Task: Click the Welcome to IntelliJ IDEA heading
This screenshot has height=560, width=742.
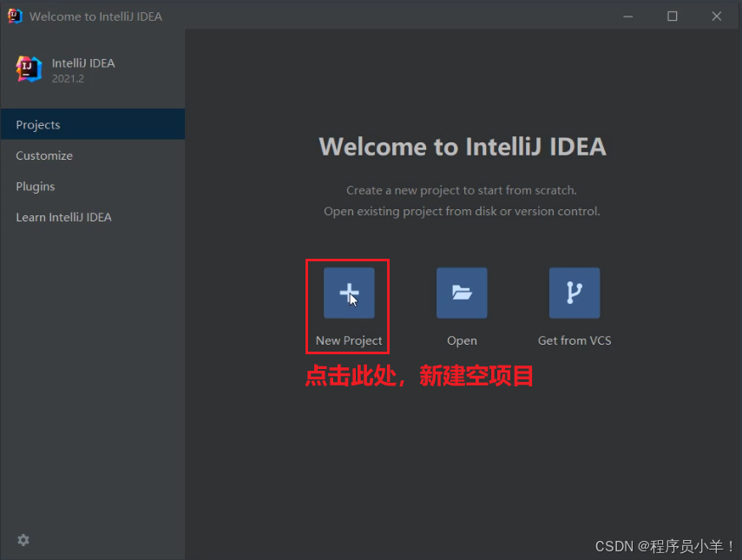Action: tap(463, 146)
